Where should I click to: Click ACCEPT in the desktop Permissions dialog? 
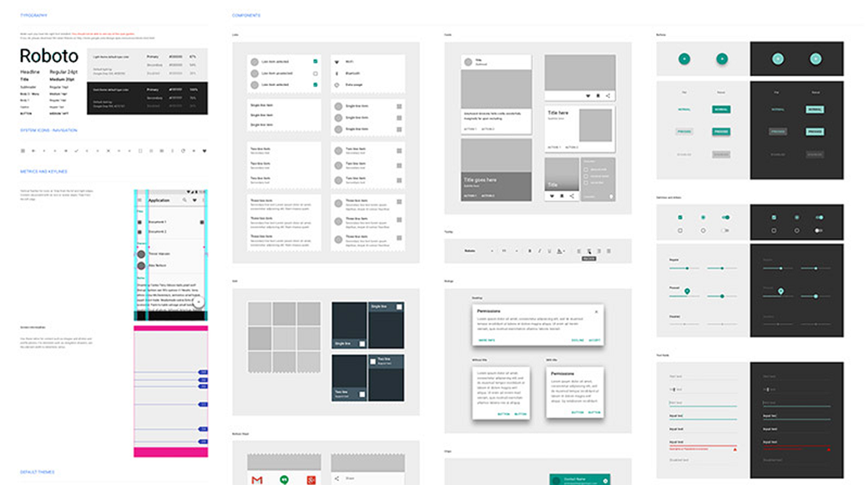(594, 341)
